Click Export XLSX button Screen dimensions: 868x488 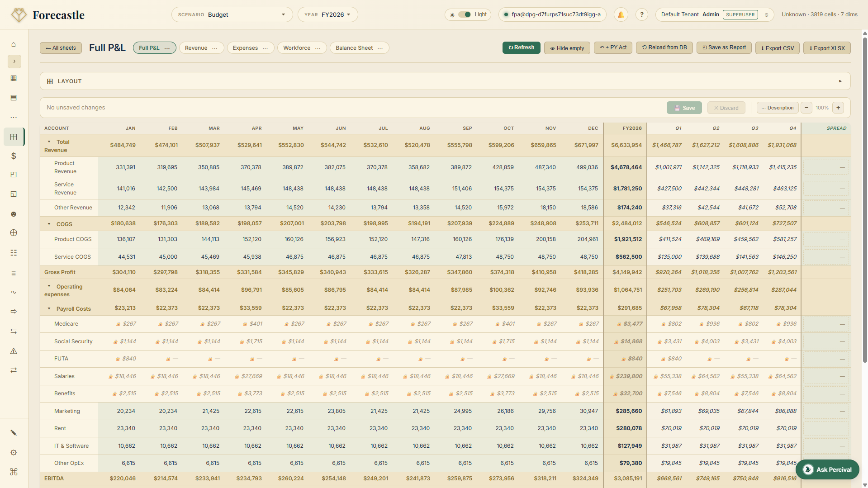826,48
